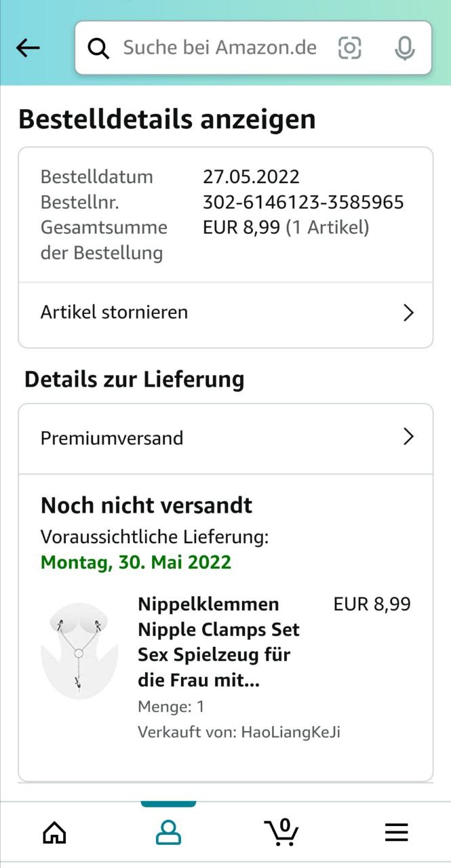Image resolution: width=451 pixels, height=868 pixels.
Task: Open the shopping cart icon
Action: [x=281, y=831]
